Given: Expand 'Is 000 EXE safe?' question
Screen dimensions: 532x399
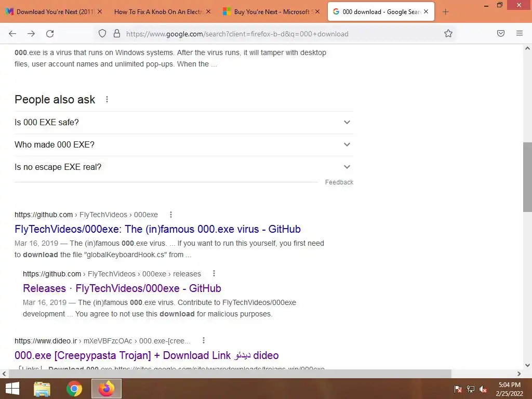Looking at the screenshot, I should (184, 123).
